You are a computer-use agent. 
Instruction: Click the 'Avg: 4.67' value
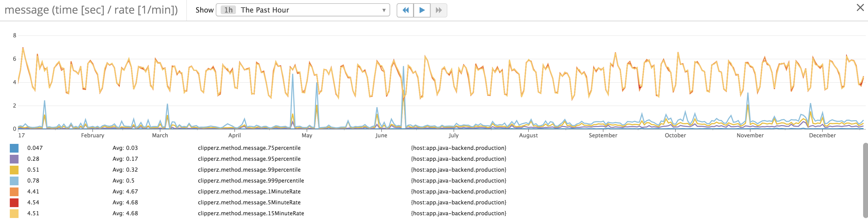pyautogui.click(x=125, y=191)
